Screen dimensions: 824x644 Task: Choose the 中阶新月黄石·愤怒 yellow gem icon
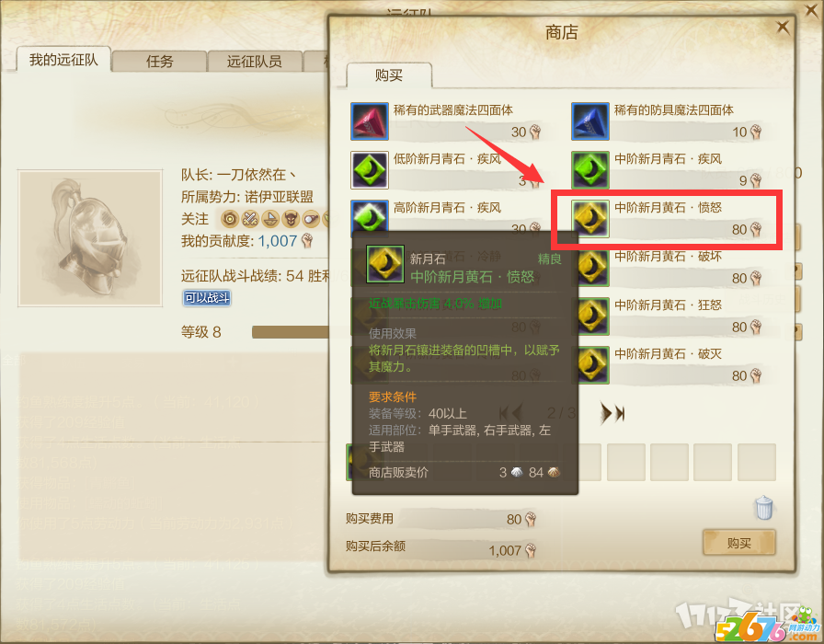click(x=590, y=219)
